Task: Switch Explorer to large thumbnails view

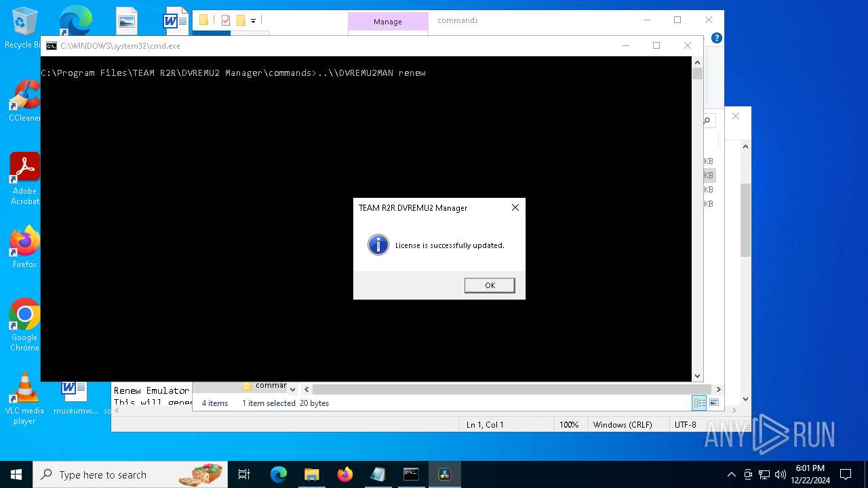Action: pyautogui.click(x=713, y=403)
